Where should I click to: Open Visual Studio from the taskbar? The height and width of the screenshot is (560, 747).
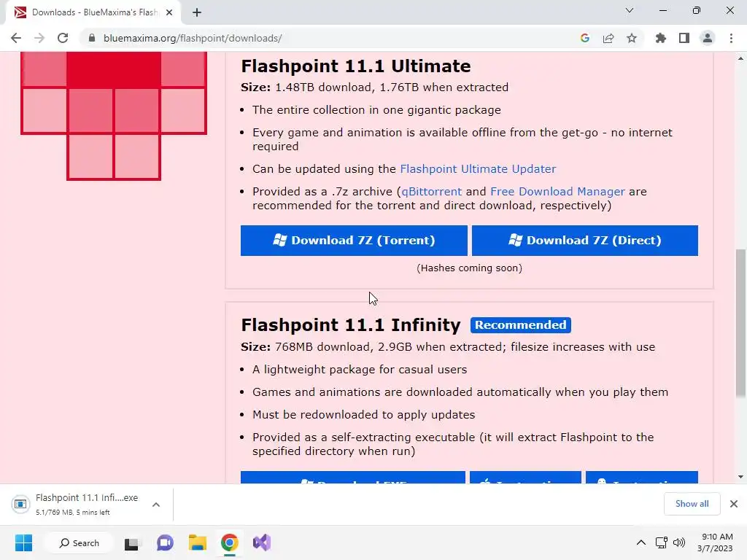pyautogui.click(x=262, y=542)
